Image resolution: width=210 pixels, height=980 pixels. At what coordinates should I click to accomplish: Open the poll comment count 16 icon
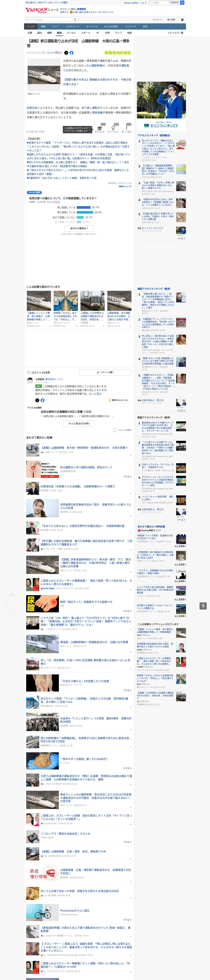point(50,202)
